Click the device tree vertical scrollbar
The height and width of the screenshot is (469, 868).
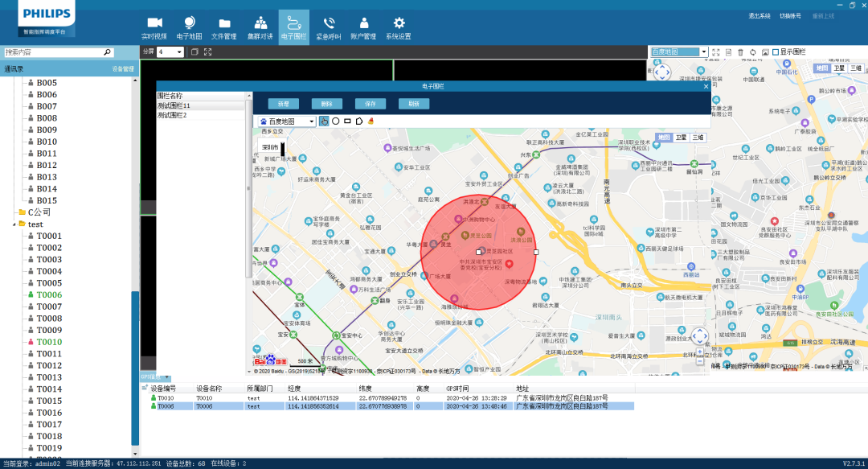[x=135, y=367]
